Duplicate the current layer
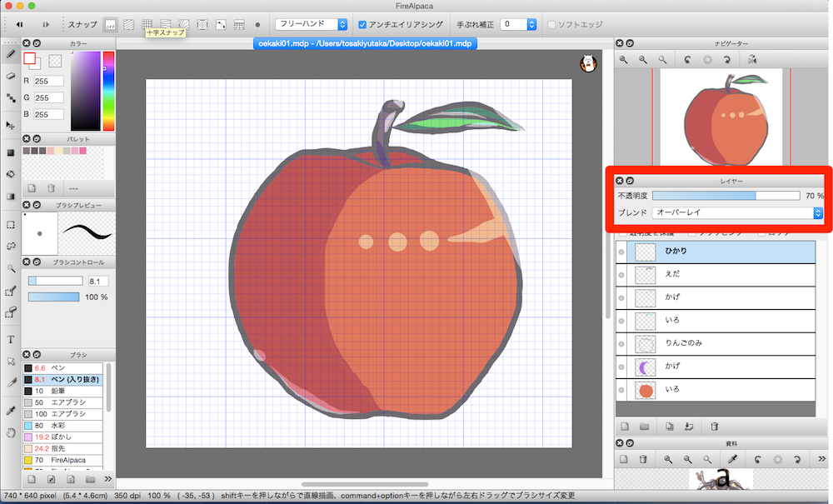Screen dimensions: 833x504 point(670,427)
